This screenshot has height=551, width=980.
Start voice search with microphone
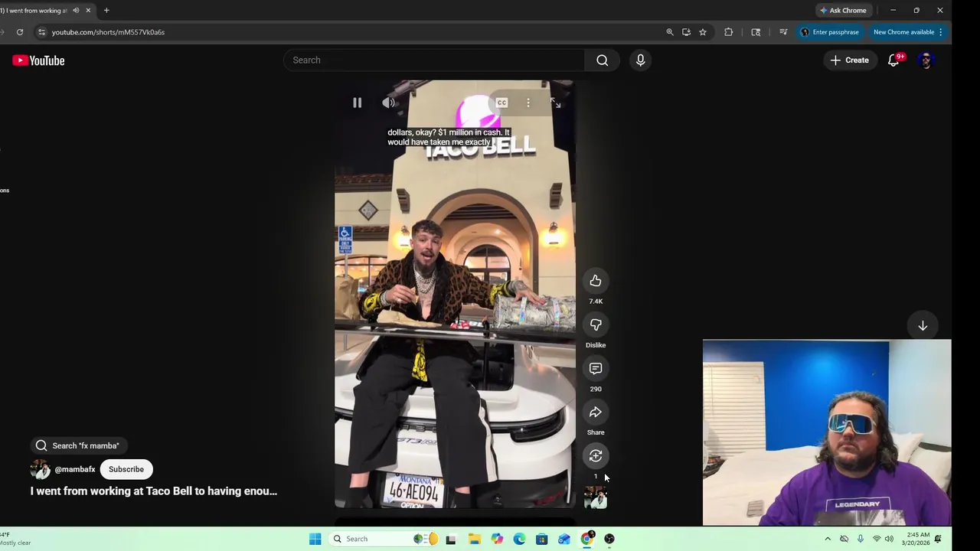(641, 60)
